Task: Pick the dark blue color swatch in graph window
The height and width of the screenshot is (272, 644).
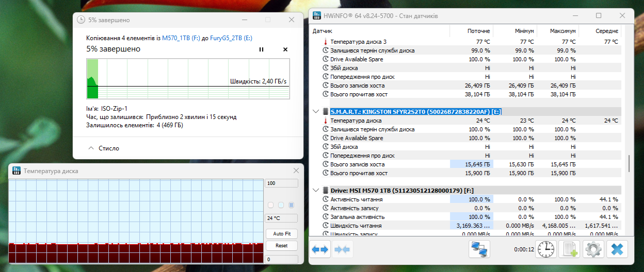Action: tap(291, 205)
